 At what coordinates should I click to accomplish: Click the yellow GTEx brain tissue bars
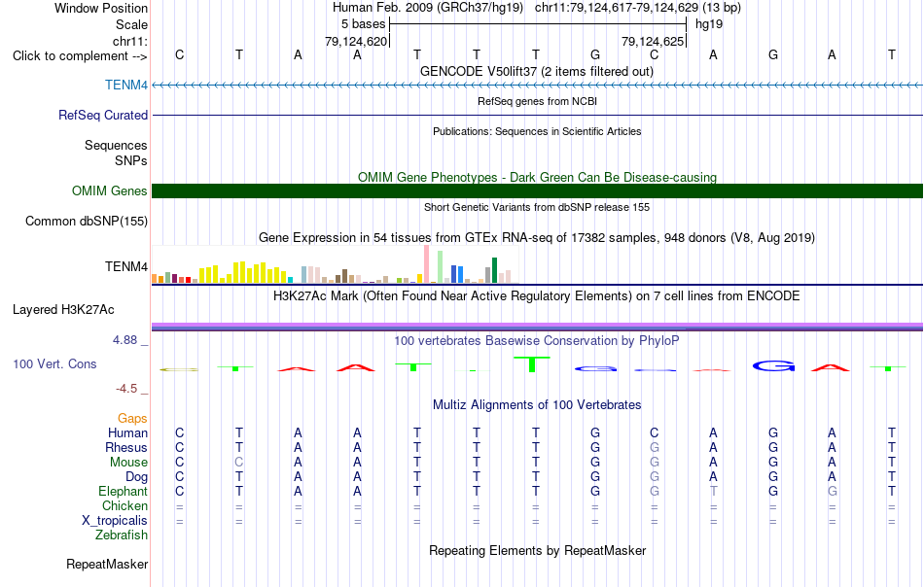tap(243, 272)
